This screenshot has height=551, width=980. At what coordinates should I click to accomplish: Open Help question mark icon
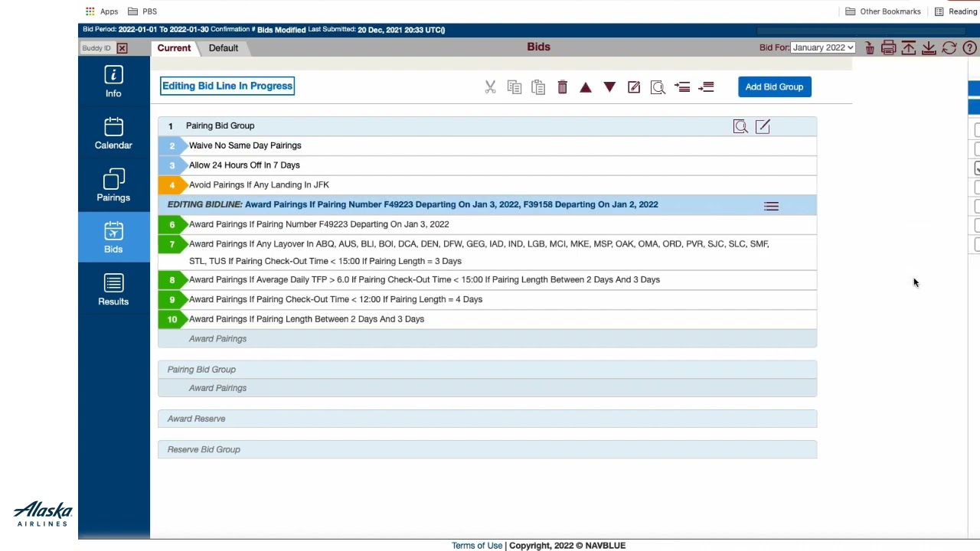[969, 48]
